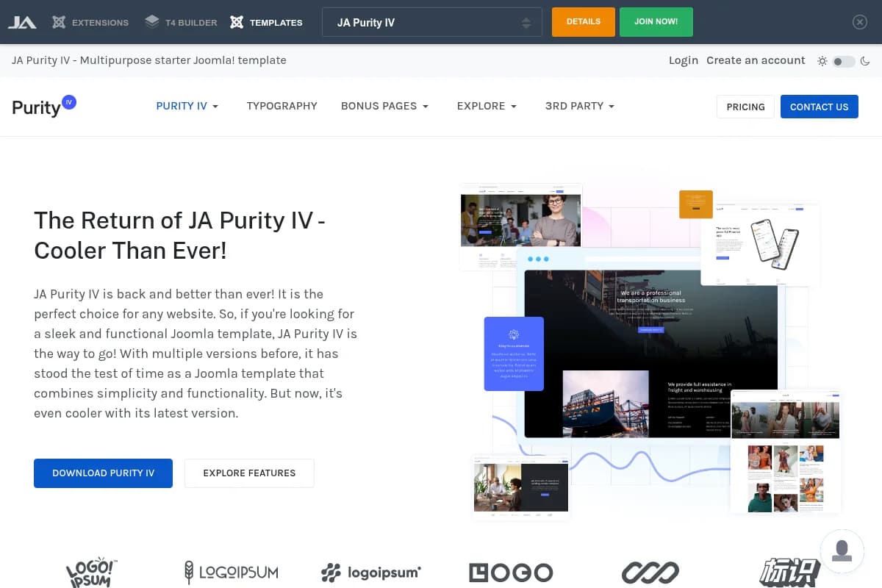The height and width of the screenshot is (588, 882).
Task: Select the TYPOGRAPHY menu item
Action: (282, 106)
